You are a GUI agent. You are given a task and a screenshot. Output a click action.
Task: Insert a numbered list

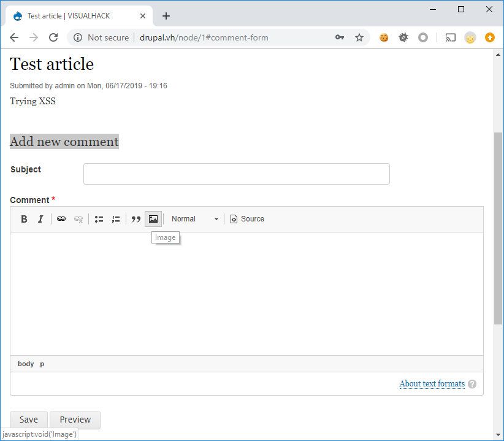pyautogui.click(x=116, y=219)
